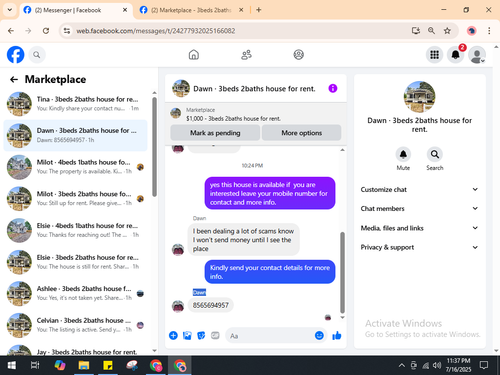This screenshot has height=375, width=500.
Task: Go to the Home feed icon
Action: tap(194, 55)
